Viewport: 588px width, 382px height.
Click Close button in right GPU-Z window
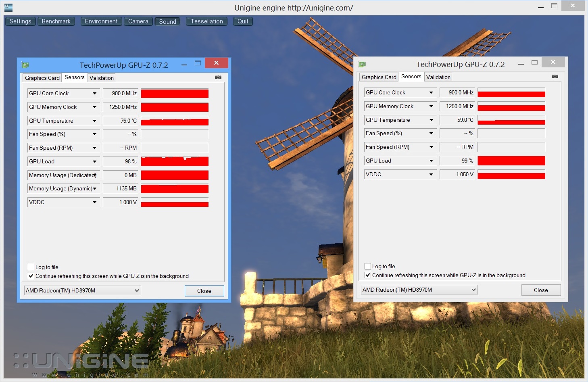541,290
